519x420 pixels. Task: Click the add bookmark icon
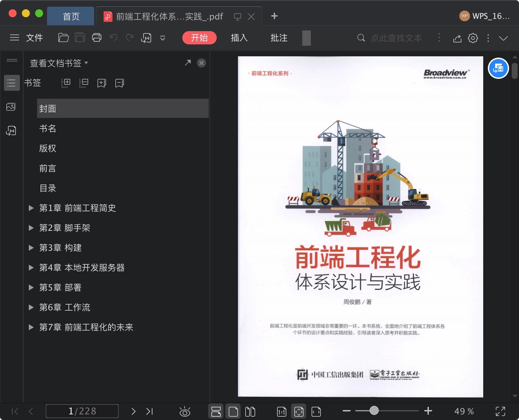pyautogui.click(x=102, y=83)
